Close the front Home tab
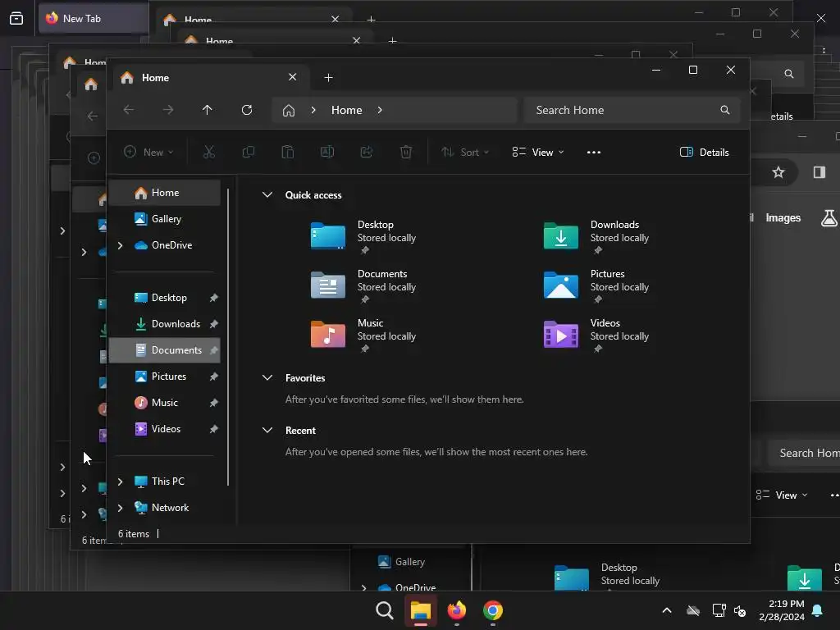 click(293, 77)
